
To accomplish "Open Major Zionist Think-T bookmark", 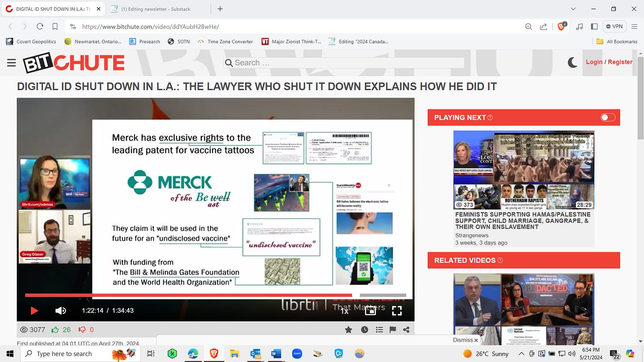I will [291, 42].
